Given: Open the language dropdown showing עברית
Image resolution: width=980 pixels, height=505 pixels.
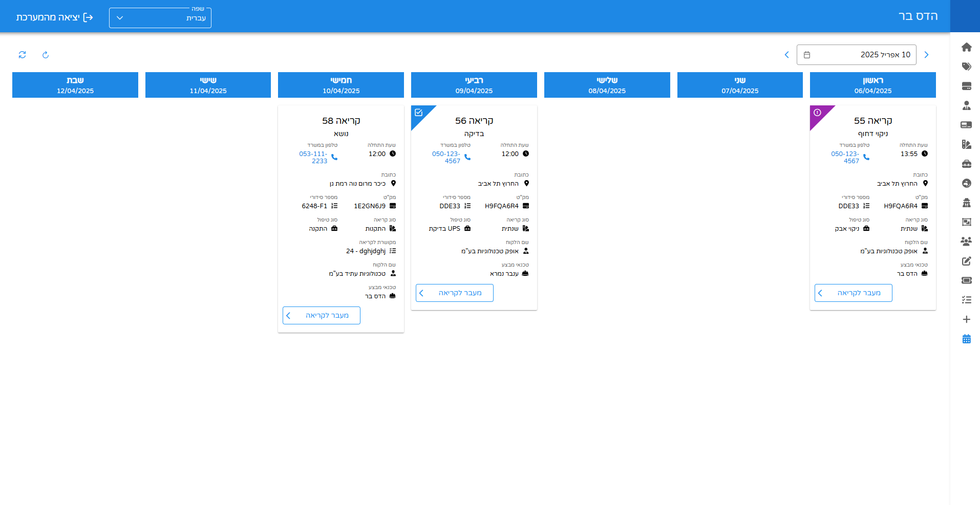Looking at the screenshot, I should (x=160, y=18).
